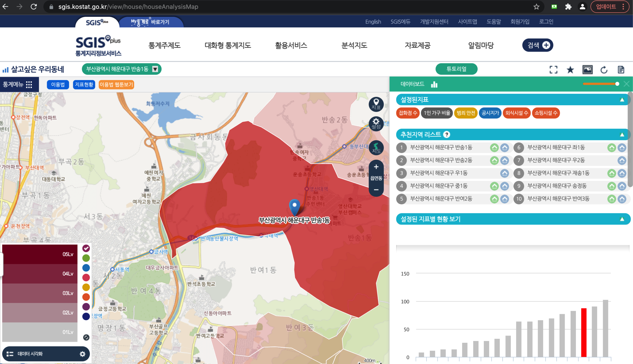
Task: Select the checked maroon legend color
Action: tap(86, 248)
